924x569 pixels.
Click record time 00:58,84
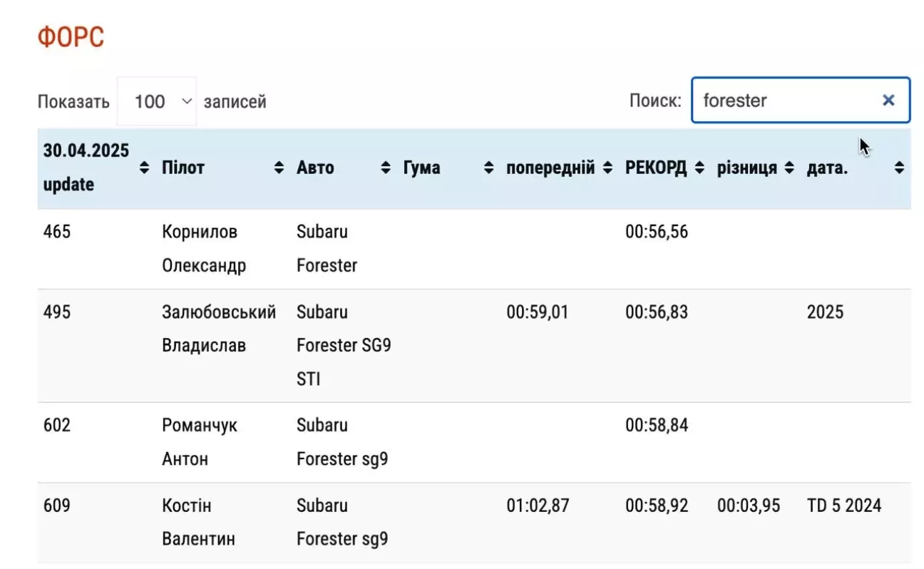point(657,425)
